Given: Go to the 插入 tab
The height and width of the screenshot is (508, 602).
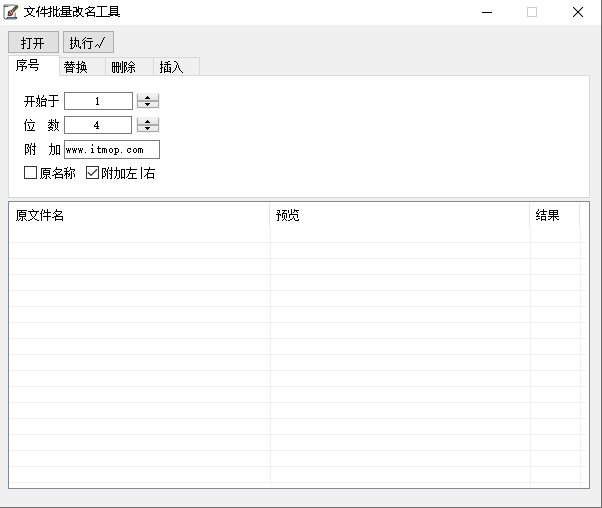Looking at the screenshot, I should click(x=177, y=67).
